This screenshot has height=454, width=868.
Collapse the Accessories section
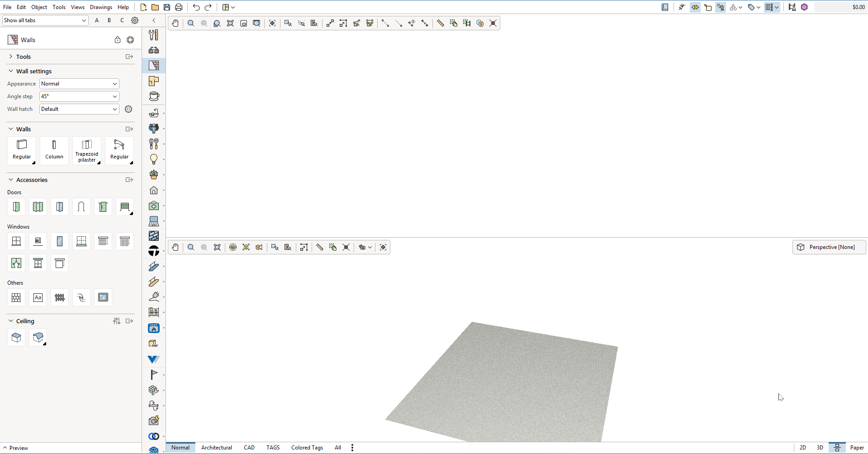(11, 180)
